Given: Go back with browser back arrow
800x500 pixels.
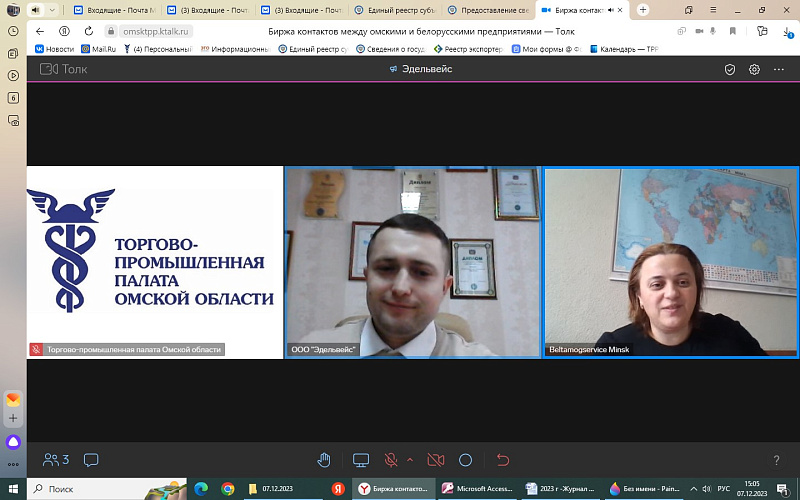Looking at the screenshot, I should [40, 32].
